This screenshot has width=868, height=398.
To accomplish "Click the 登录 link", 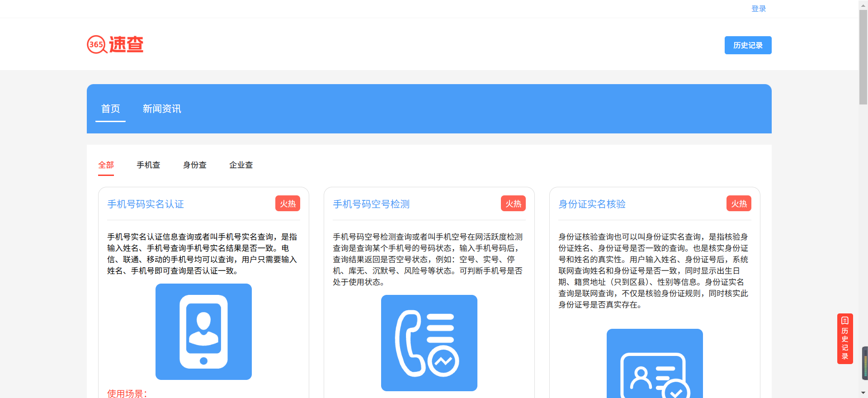I will (758, 9).
